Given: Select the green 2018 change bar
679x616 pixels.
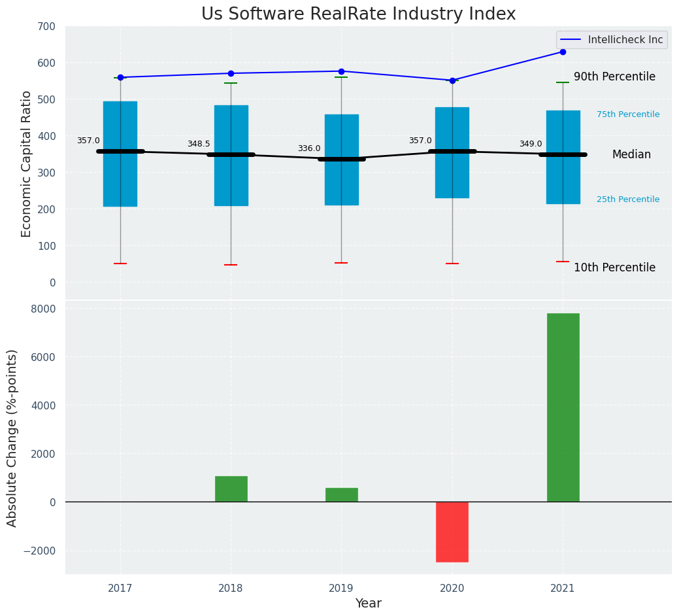Looking at the screenshot, I should point(231,488).
